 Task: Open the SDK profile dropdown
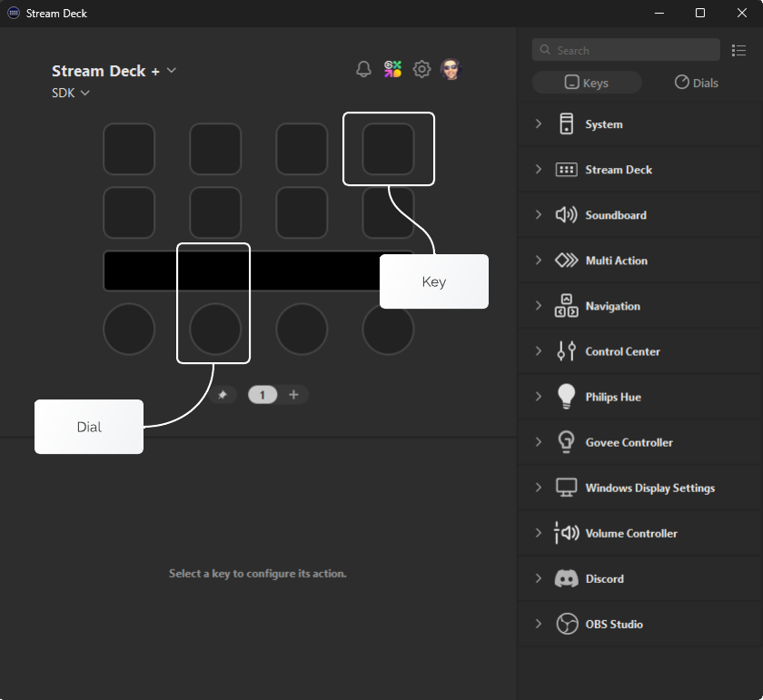click(87, 93)
